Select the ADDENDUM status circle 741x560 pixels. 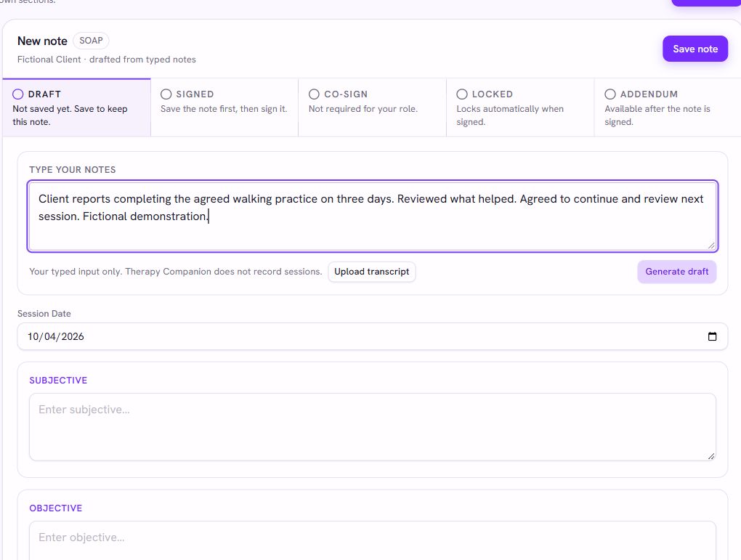click(610, 94)
